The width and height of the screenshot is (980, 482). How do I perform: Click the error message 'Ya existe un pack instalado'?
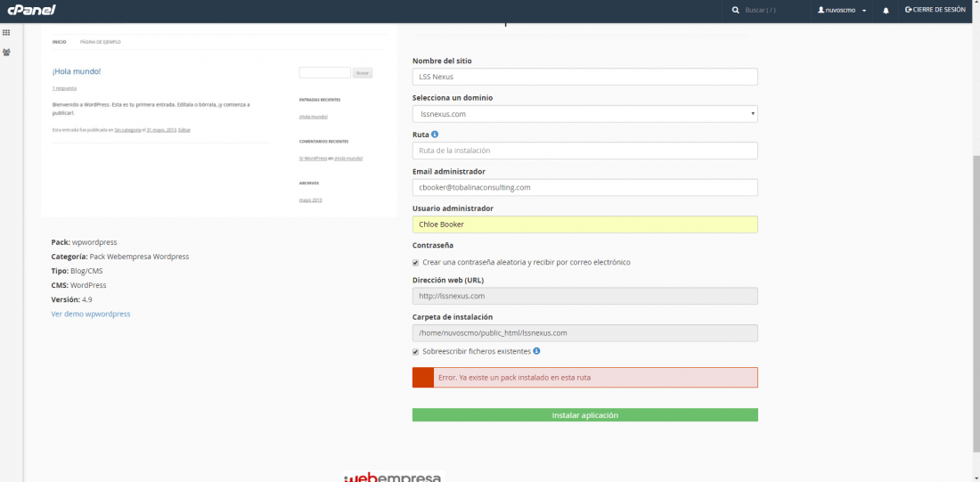[585, 378]
